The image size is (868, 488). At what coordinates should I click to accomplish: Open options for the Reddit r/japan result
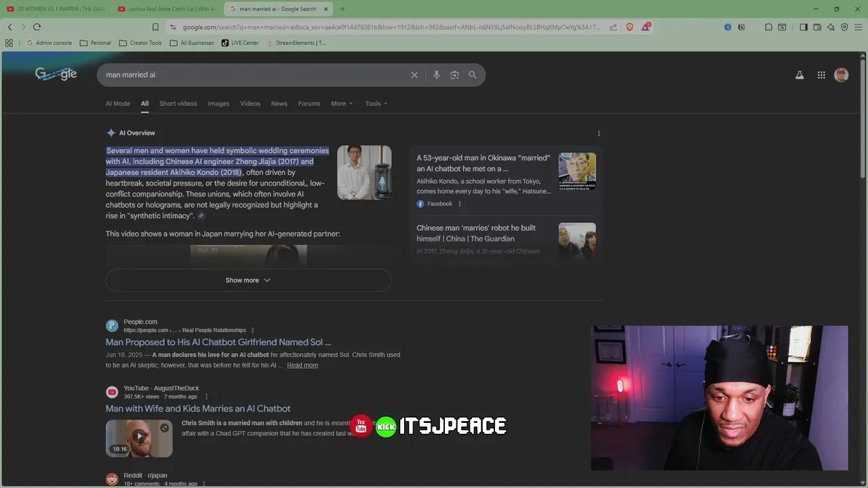204,484
